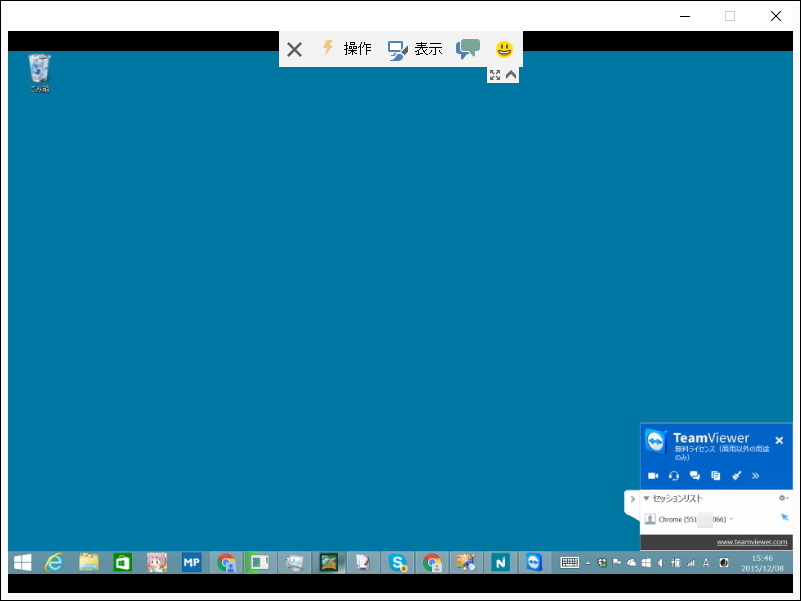Launch Internet Explorer from the remote taskbar
Screen dimensions: 801x601
(x=54, y=563)
